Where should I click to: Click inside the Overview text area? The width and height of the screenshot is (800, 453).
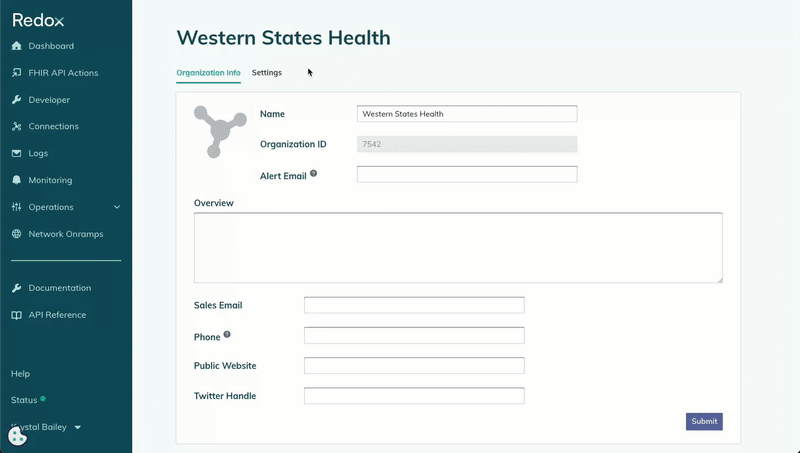click(458, 247)
